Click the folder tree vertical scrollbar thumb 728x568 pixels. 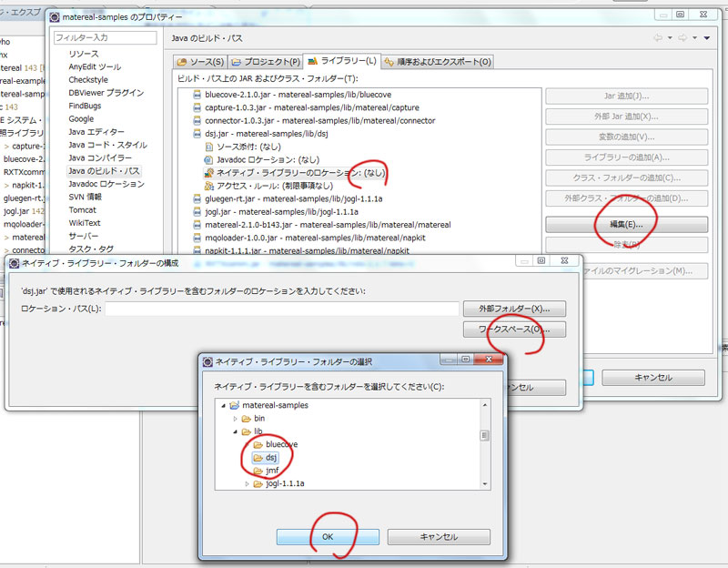coord(485,435)
